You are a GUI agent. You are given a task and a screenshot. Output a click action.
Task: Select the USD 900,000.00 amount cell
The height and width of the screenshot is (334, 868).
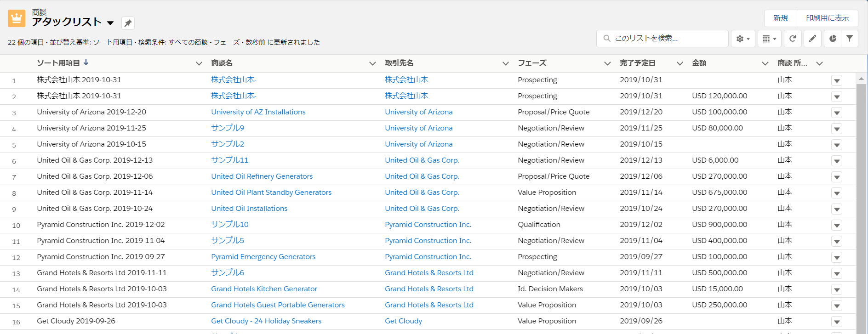(720, 224)
